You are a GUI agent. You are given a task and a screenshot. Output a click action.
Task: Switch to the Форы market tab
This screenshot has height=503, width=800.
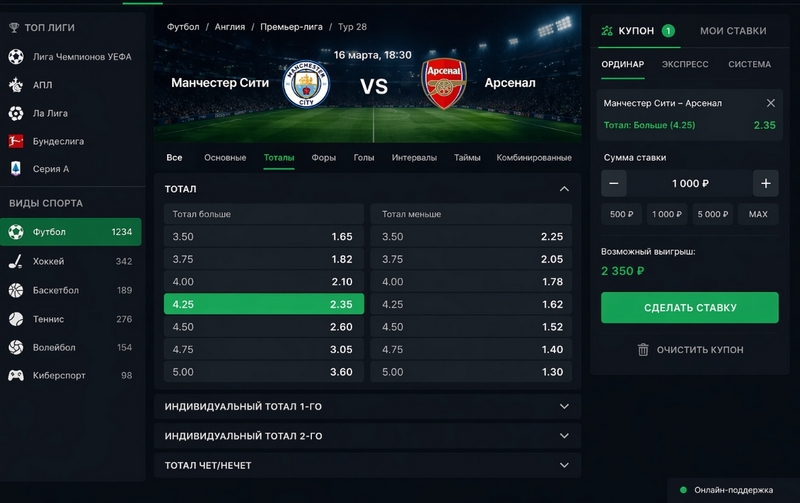[323, 157]
